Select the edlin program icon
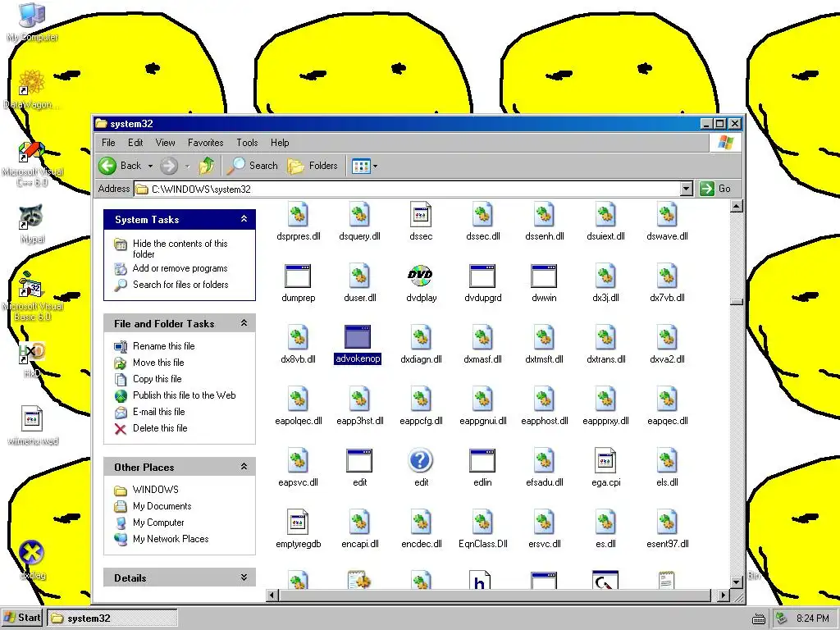 482,461
